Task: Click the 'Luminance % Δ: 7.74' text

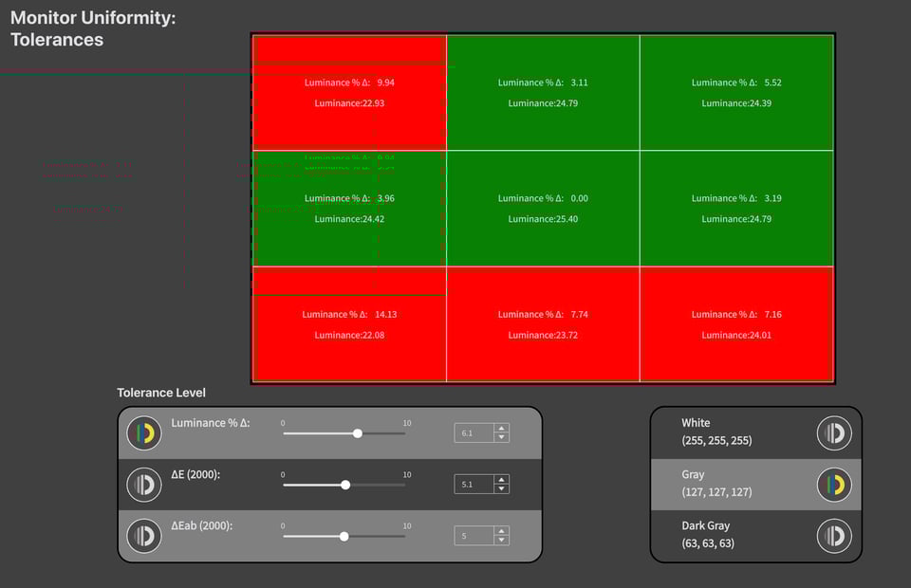Action: (x=543, y=315)
